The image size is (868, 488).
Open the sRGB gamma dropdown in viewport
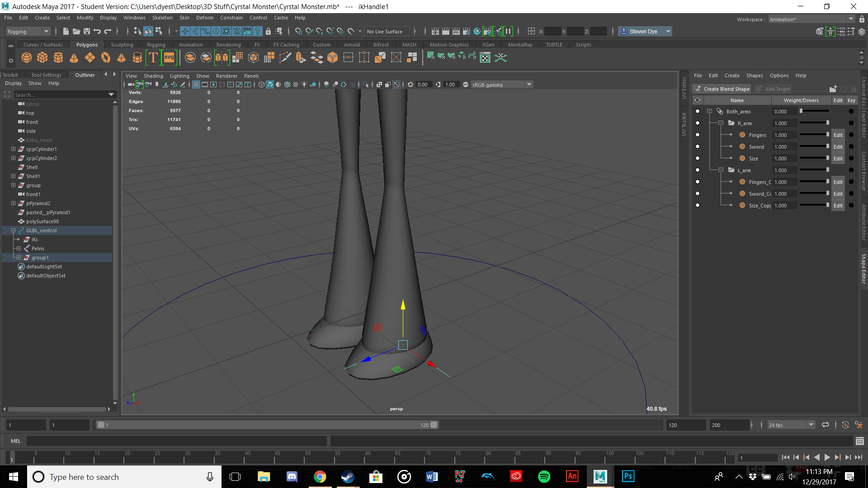point(529,84)
